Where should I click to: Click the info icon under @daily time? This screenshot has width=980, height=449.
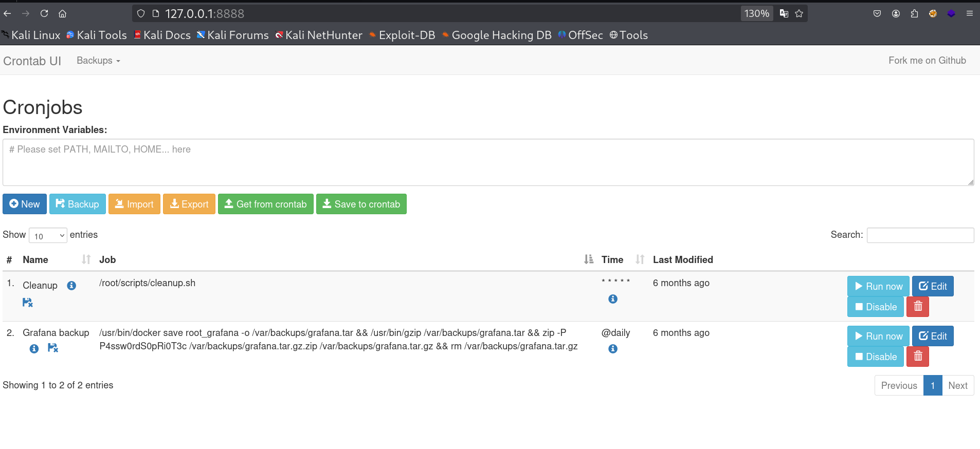click(613, 349)
